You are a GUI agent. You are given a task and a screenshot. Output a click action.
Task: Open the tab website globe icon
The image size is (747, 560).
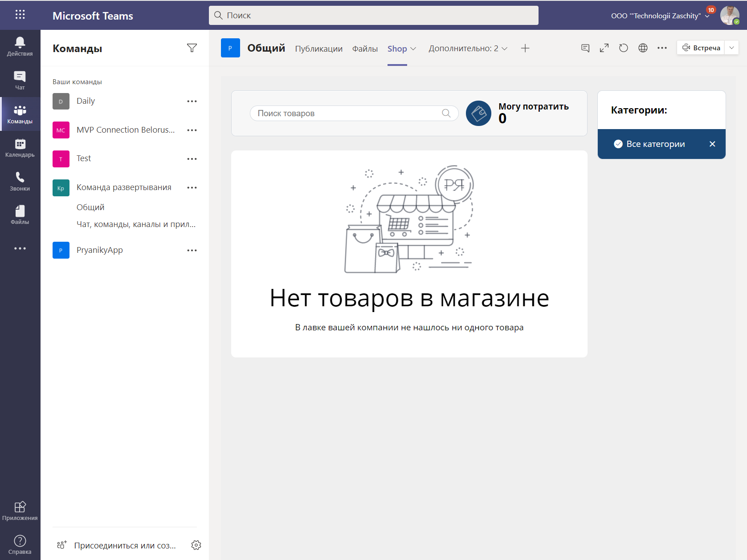(x=643, y=48)
